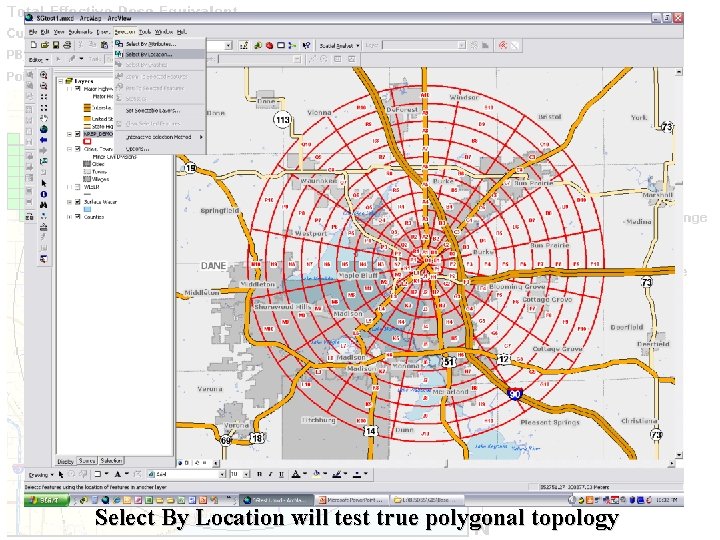Click the Editor toolbar sketch pencil tool

(72, 59)
